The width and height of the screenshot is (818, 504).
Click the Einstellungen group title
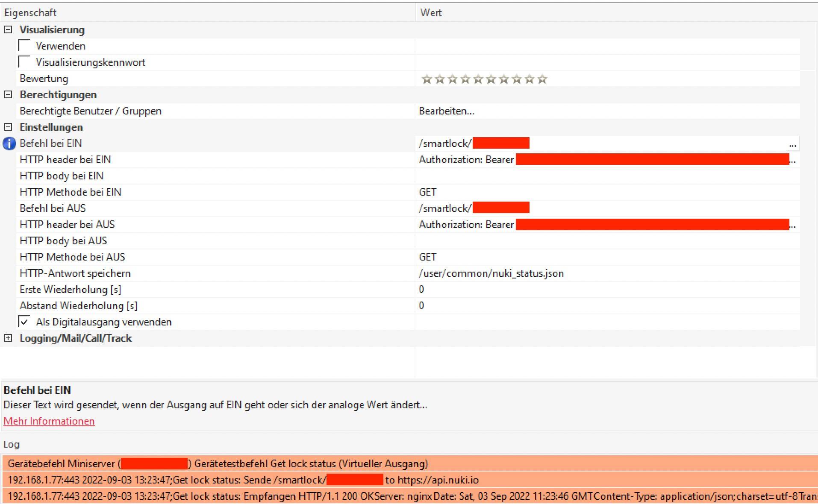(51, 127)
